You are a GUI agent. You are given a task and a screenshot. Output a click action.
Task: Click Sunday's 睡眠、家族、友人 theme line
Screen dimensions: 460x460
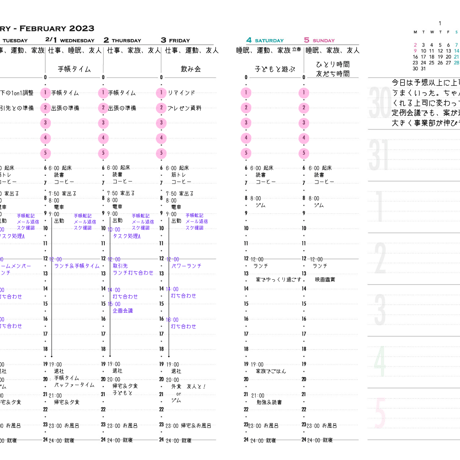tap(333, 50)
